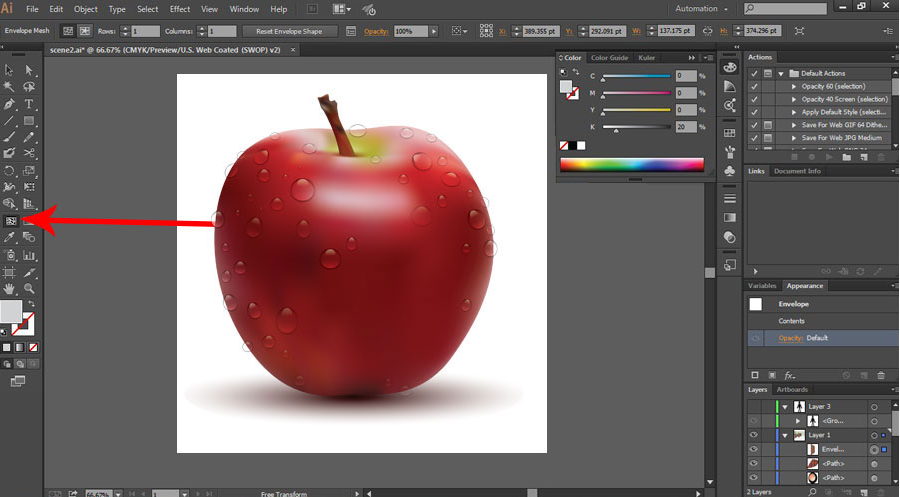The width and height of the screenshot is (900, 497).
Task: Choose the Rotate tool
Action: [x=9, y=170]
